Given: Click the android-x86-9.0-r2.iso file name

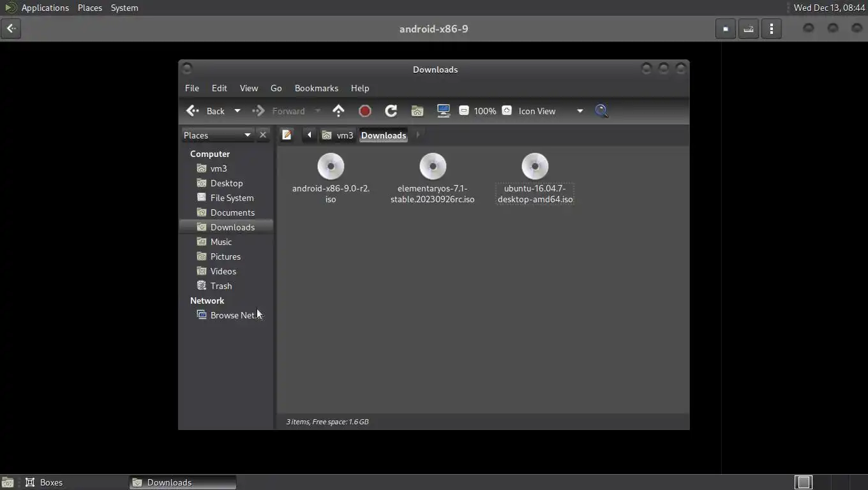Looking at the screenshot, I should click(331, 194).
